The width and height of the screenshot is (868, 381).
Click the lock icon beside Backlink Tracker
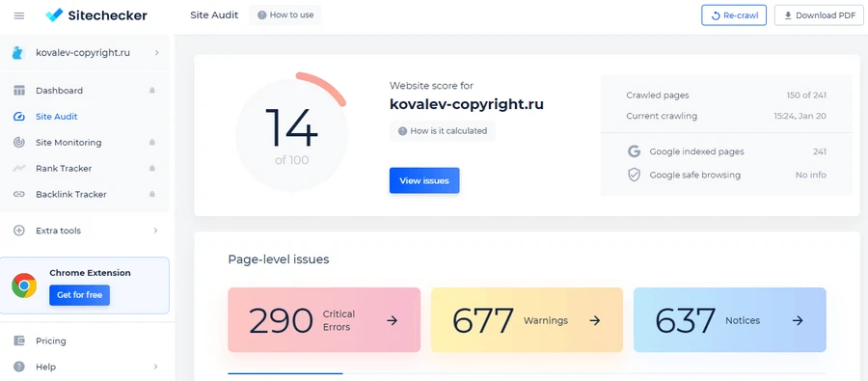[152, 195]
